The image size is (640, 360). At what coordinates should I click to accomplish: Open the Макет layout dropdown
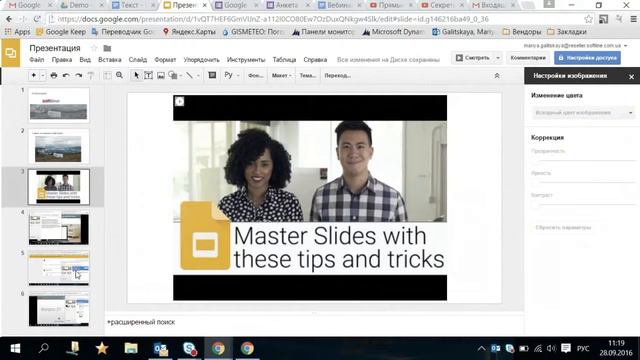tap(282, 76)
